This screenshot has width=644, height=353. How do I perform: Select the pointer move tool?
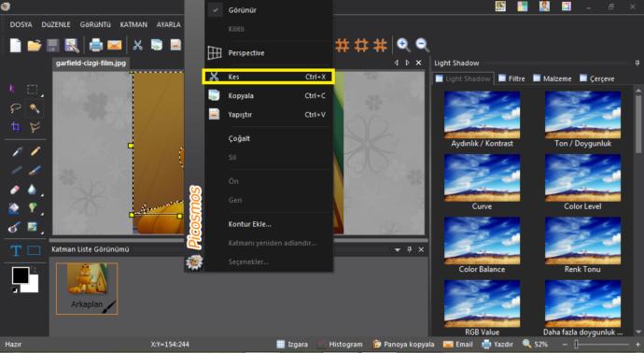point(12,89)
